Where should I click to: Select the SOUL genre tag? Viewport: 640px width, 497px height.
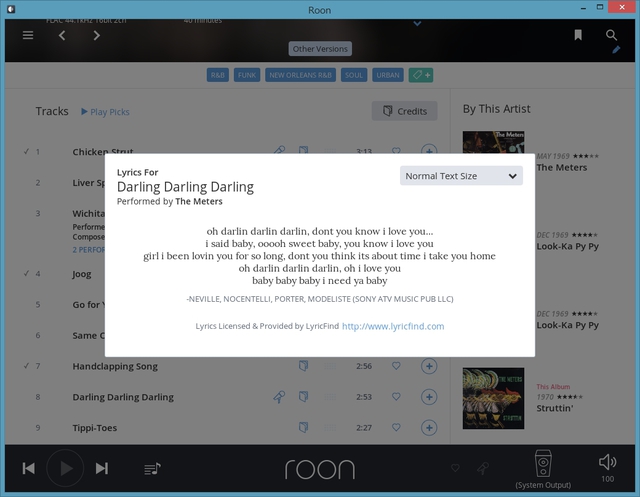[354, 75]
